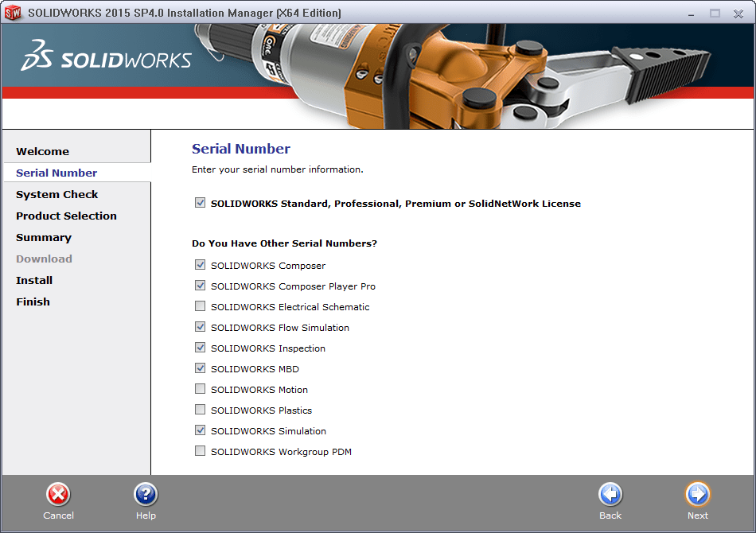The image size is (756, 533).
Task: Proceed with the Next arrow icon
Action: [698, 495]
